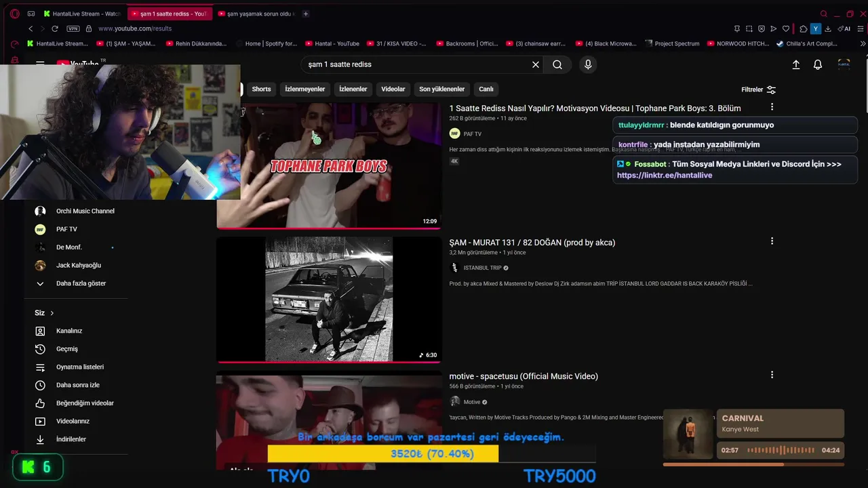Expand the 'Siz' section chevron
Image resolution: width=868 pixels, height=488 pixels.
pos(52,313)
